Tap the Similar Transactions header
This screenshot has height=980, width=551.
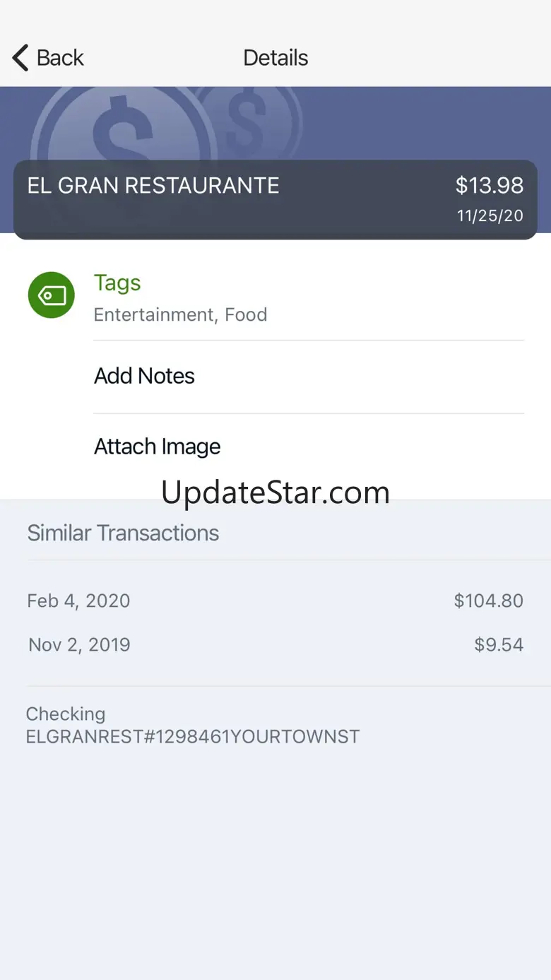point(123,533)
